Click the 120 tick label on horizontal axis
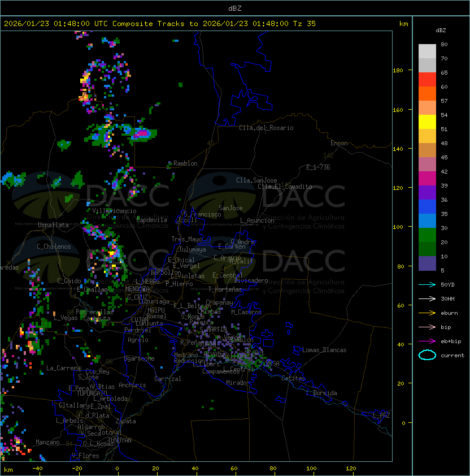 351,469
